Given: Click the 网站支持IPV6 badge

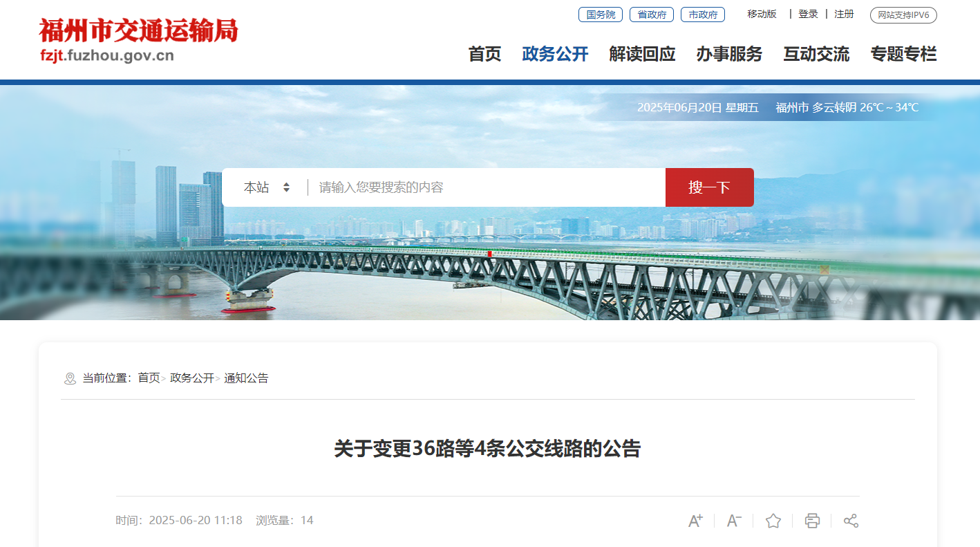Looking at the screenshot, I should click(903, 15).
